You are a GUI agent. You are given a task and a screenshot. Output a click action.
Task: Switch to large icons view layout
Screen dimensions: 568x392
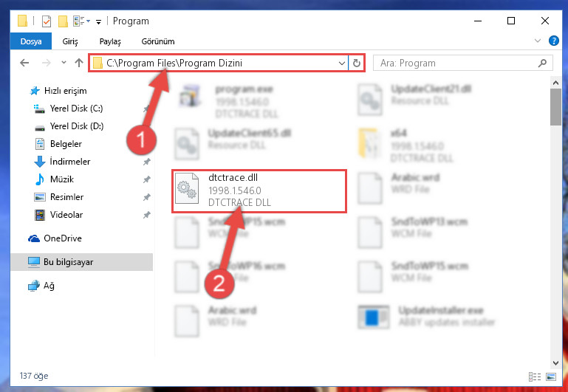[x=550, y=376]
